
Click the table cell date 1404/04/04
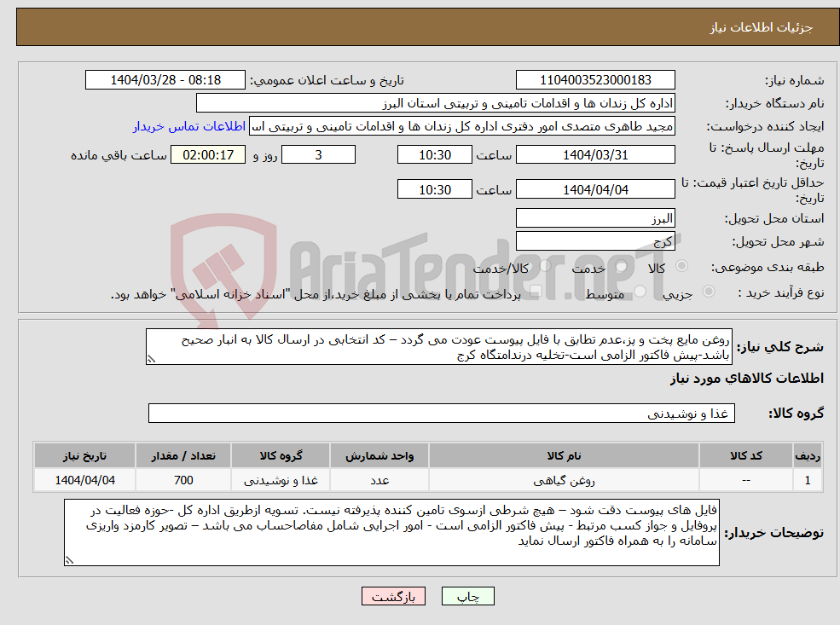pyautogui.click(x=84, y=480)
